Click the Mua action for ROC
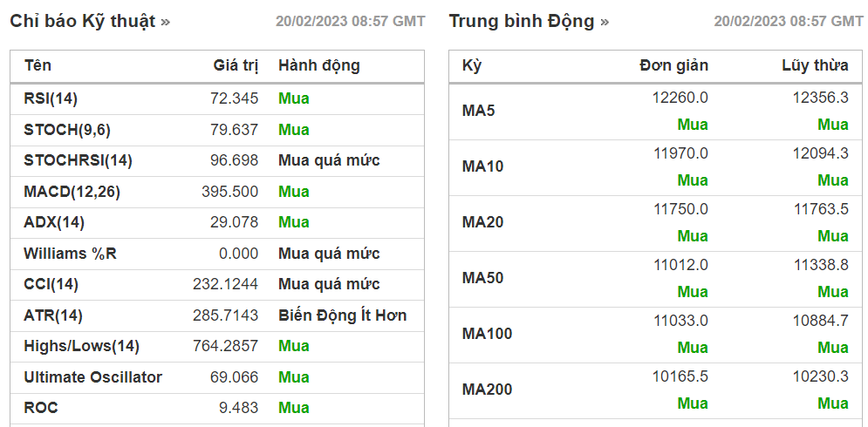 [294, 408]
